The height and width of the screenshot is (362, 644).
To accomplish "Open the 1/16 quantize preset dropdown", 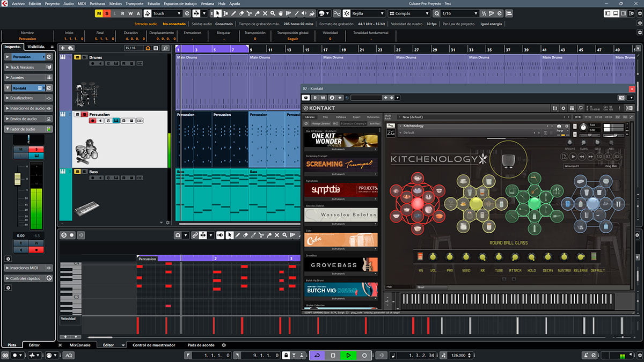I will tap(459, 13).
